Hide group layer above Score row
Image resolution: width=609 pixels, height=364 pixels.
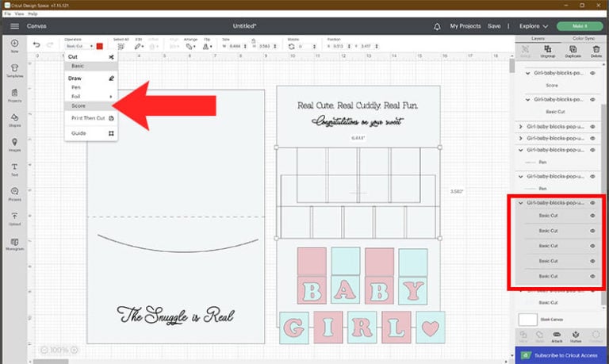click(592, 73)
